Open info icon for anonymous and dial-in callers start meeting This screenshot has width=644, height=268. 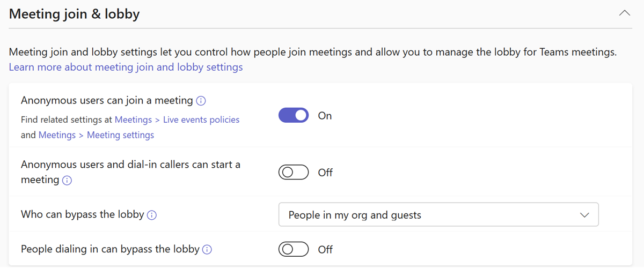click(67, 181)
